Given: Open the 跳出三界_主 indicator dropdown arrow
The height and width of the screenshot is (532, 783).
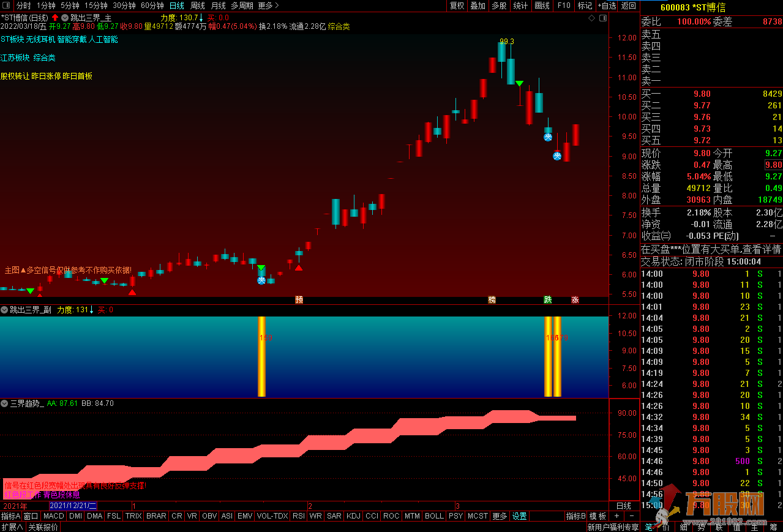Looking at the screenshot, I should [65, 18].
